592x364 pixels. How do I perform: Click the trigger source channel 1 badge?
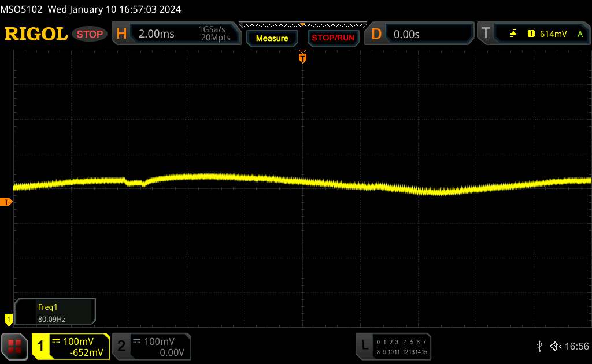[531, 34]
